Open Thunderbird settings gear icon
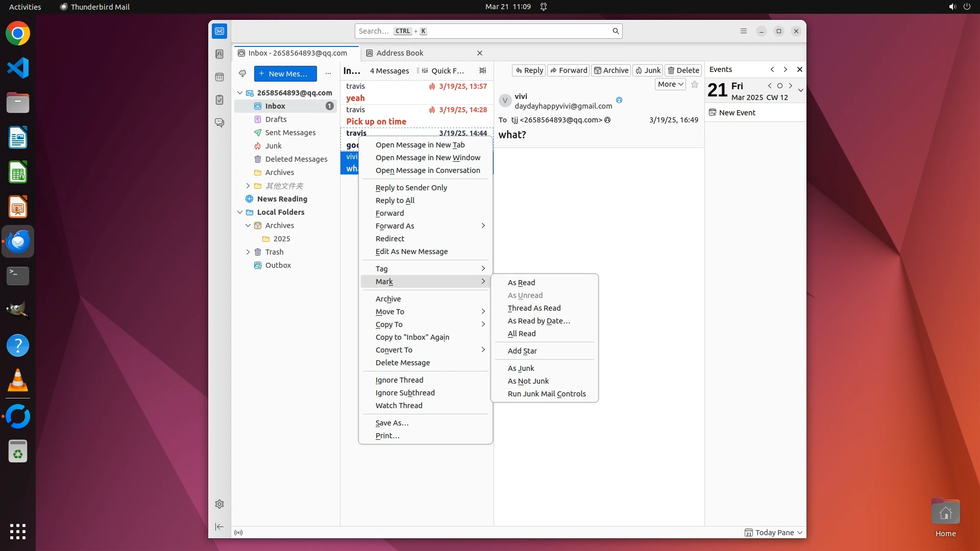 pos(219,504)
